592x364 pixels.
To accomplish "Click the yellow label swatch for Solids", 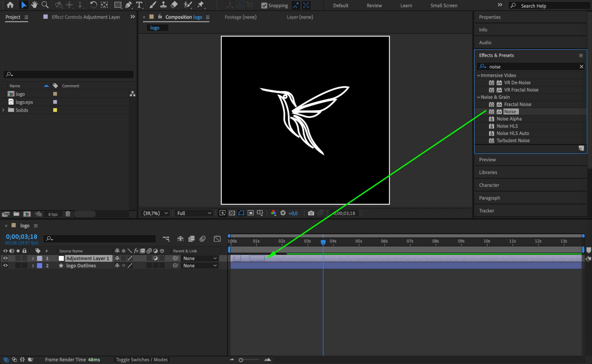I will tap(55, 110).
